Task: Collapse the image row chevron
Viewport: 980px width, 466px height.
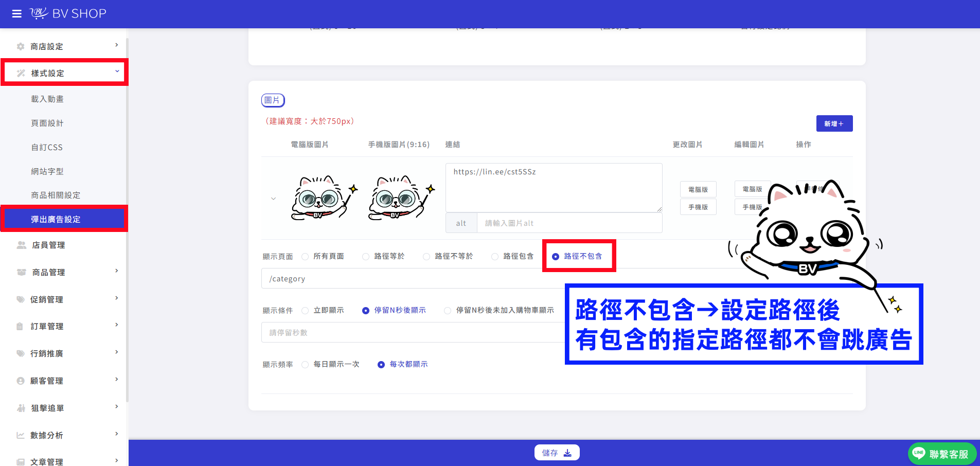Action: (x=273, y=199)
